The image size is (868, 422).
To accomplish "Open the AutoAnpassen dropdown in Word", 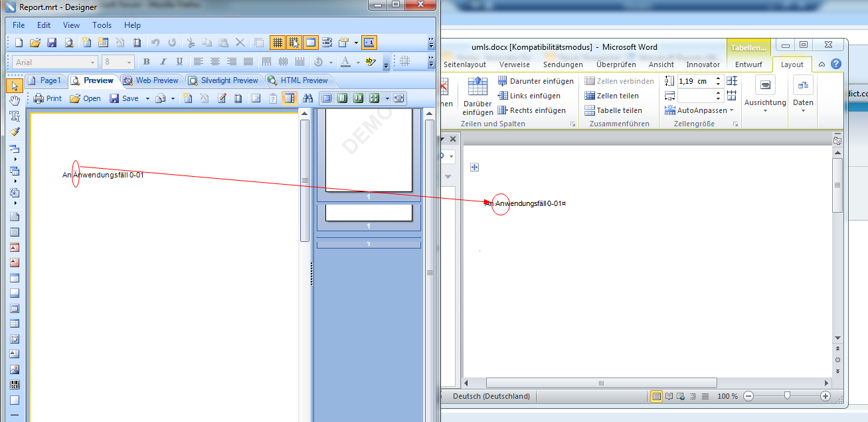I will pos(699,110).
